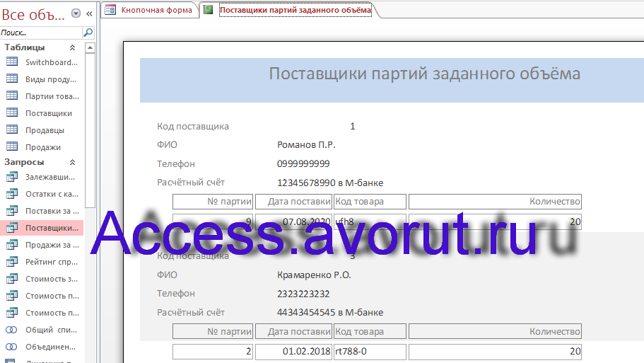
Task: Click supplier name Романов П.Р.
Action: [306, 145]
